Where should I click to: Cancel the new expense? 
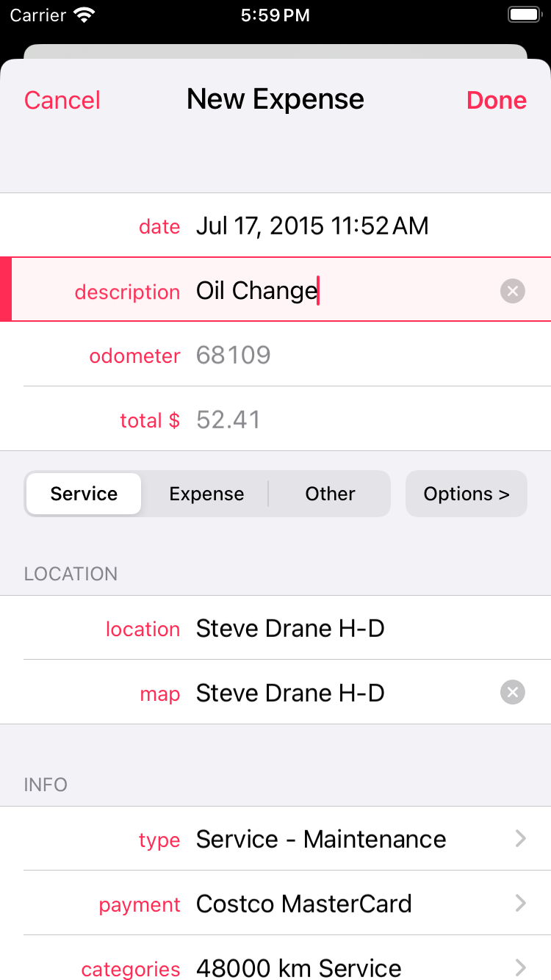62,100
